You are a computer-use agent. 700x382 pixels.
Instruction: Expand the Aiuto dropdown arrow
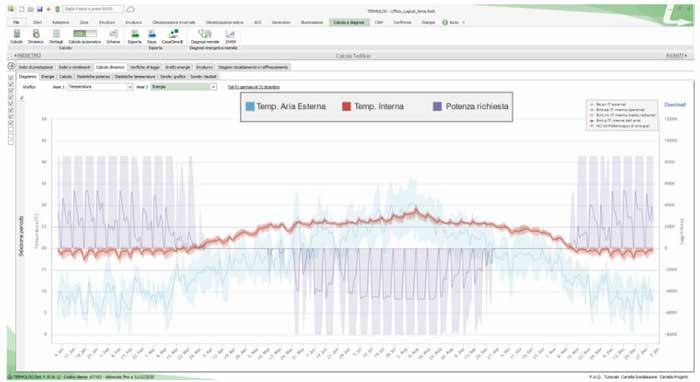[463, 22]
